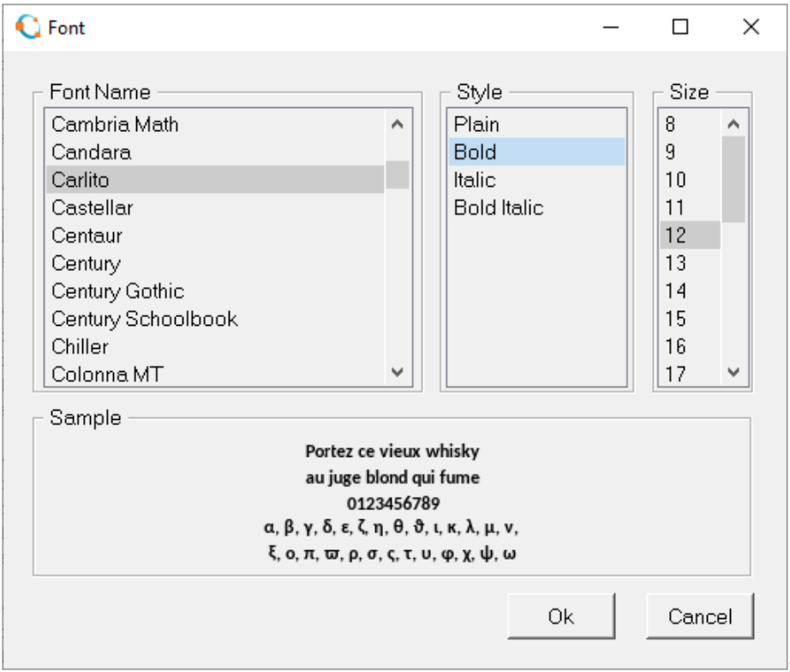Screen dimensions: 790x672
Task: Select the Plain style option
Action: pyautogui.click(x=536, y=124)
